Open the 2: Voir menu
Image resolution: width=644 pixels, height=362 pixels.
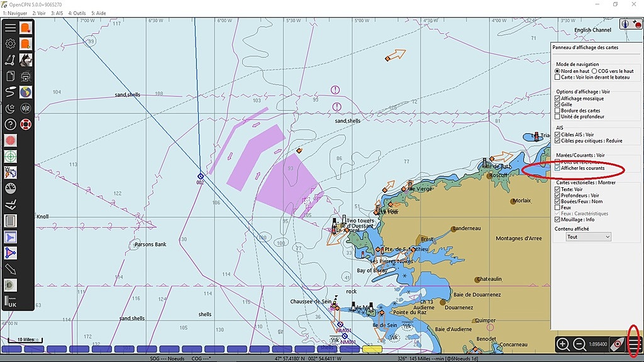tap(39, 13)
